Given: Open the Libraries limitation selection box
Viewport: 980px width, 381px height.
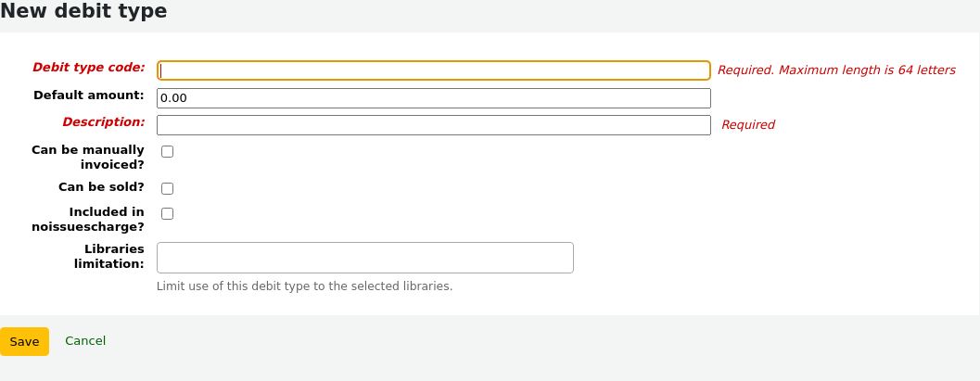Looking at the screenshot, I should [364, 258].
